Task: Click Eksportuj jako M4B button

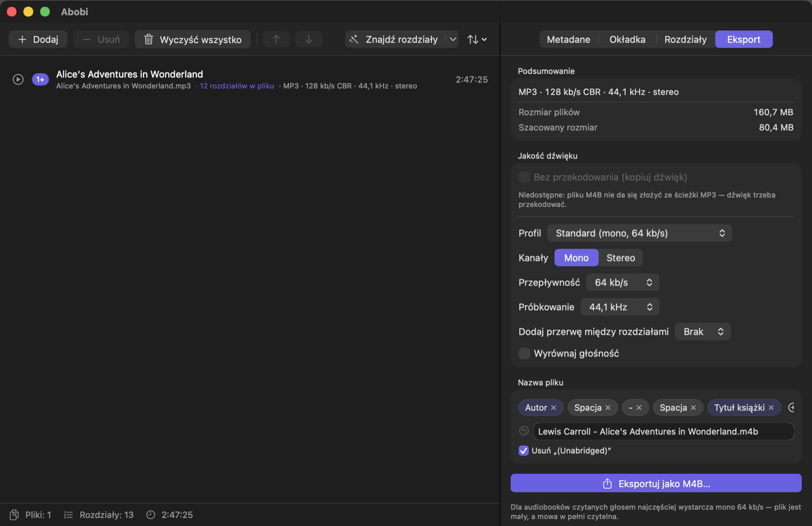Action: (x=656, y=483)
